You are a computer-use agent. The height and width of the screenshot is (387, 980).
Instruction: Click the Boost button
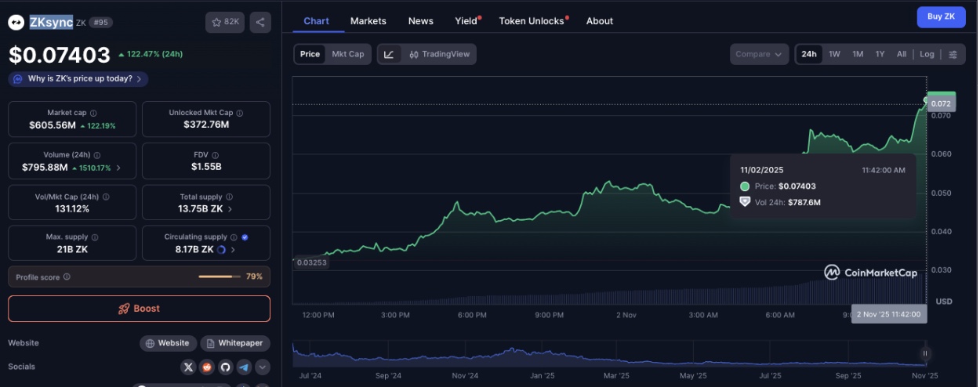point(139,309)
